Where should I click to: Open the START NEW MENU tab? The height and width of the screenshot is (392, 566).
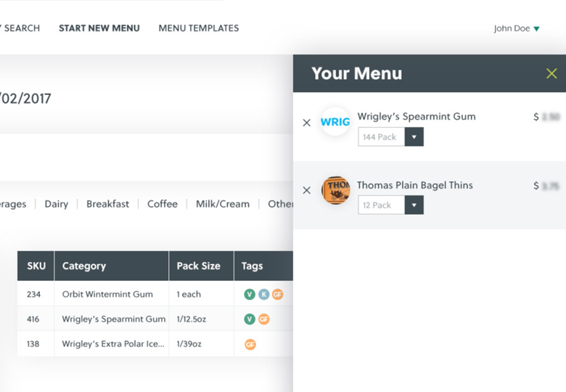point(99,28)
